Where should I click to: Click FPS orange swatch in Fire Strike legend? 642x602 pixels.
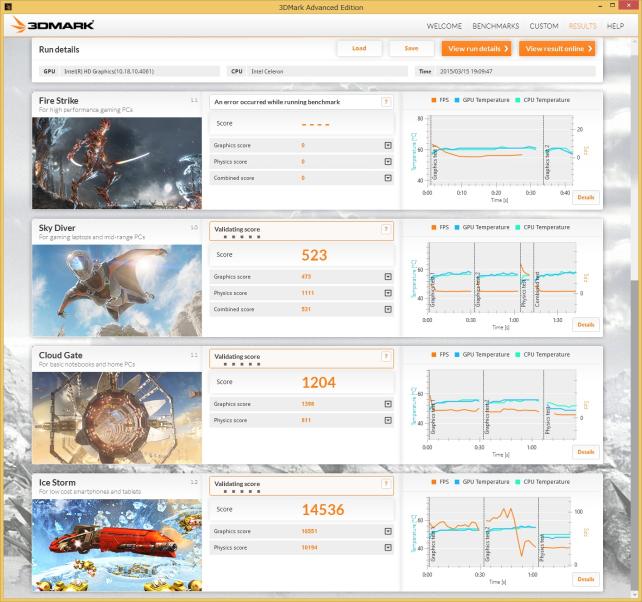pos(434,100)
